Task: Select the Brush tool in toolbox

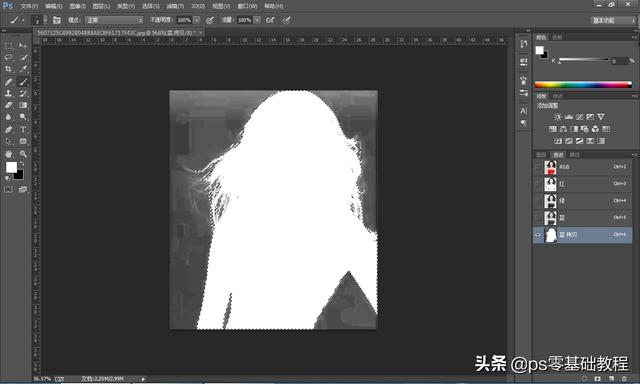Action: click(23, 82)
